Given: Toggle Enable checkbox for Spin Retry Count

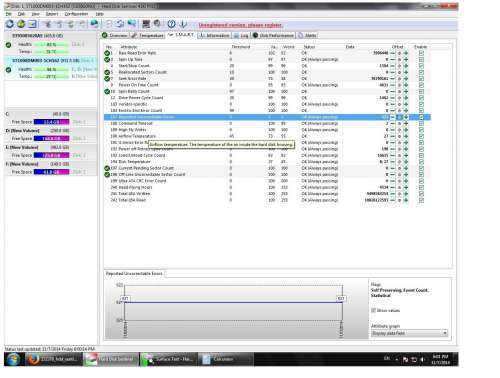Looking at the screenshot, I should tap(421, 91).
